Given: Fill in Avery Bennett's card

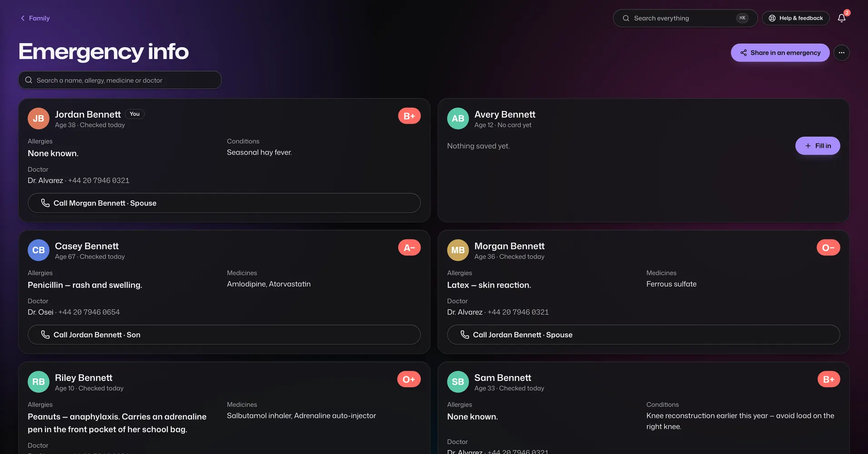Looking at the screenshot, I should pyautogui.click(x=818, y=146).
